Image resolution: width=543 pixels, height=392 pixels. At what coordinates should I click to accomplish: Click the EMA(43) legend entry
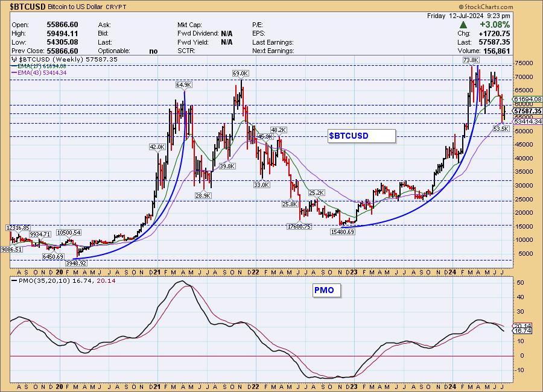coord(39,73)
